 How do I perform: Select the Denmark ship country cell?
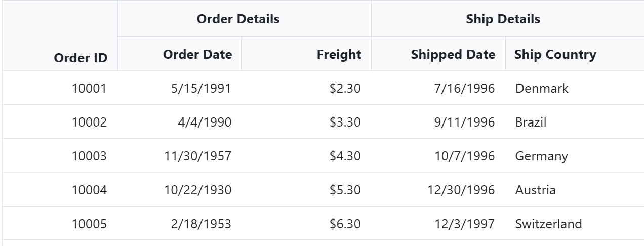[542, 88]
